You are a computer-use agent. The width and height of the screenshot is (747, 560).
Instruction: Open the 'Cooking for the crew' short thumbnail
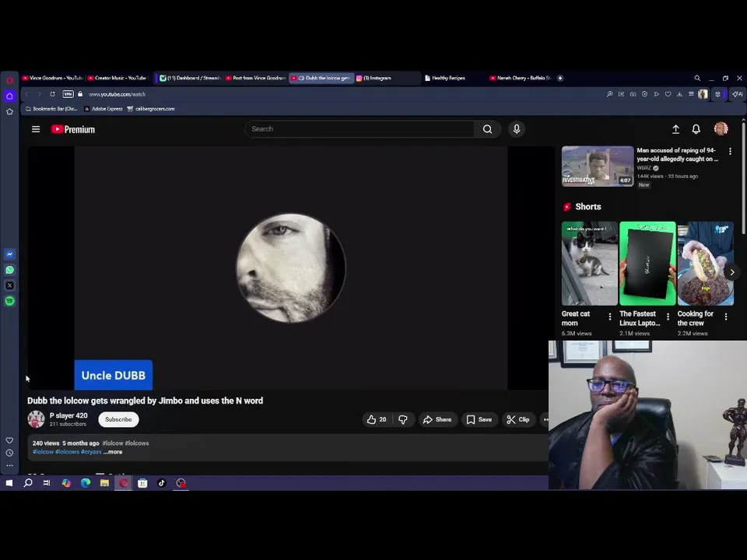(706, 264)
